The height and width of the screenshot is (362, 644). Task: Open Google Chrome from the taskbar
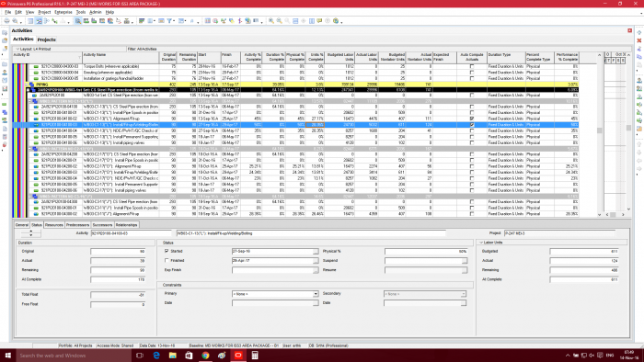205,356
